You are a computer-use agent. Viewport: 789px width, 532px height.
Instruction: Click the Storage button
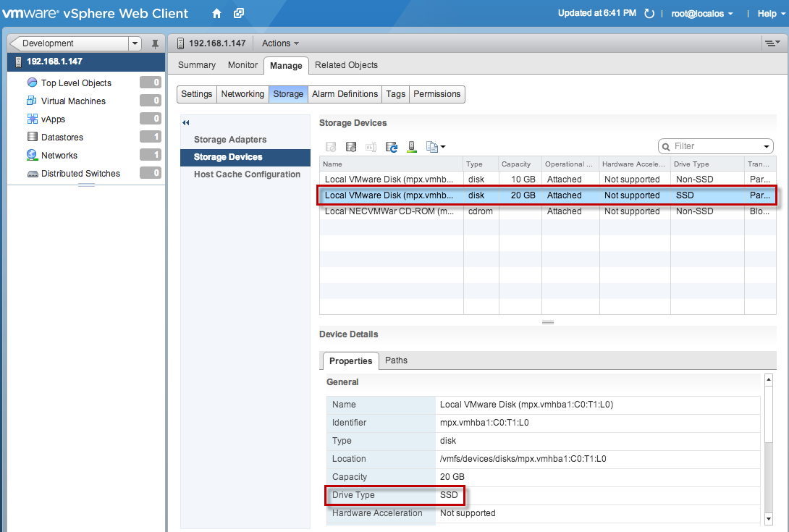click(288, 94)
